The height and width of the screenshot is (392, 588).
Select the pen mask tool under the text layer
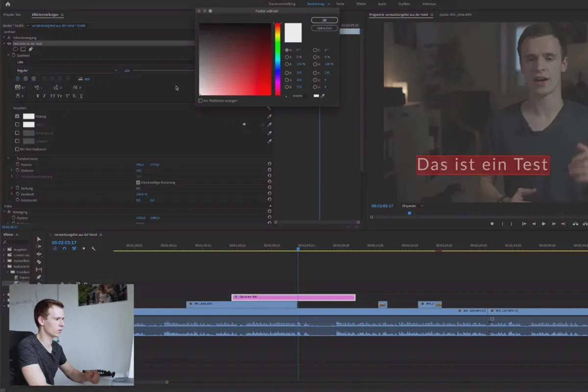(x=30, y=49)
